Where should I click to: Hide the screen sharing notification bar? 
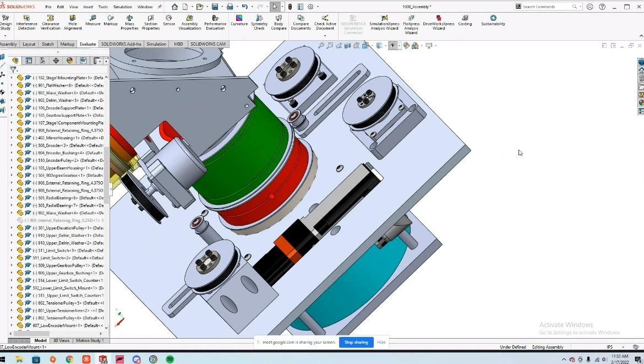pos(381,342)
